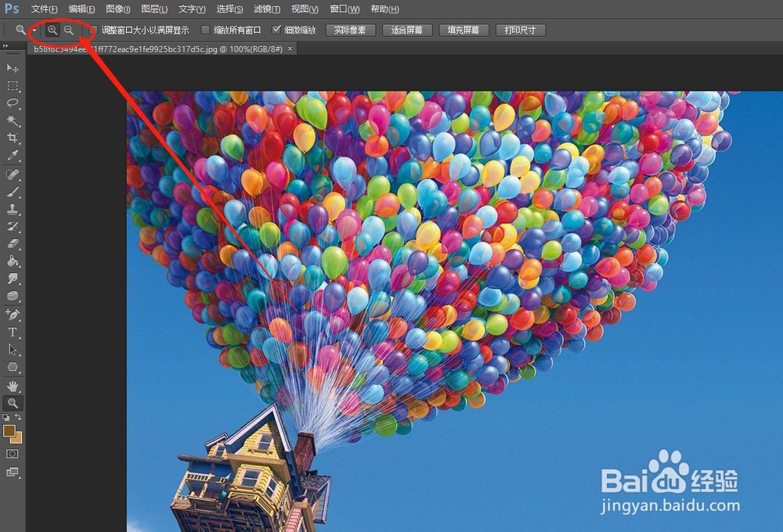Swap foreground and background colors
This screenshot has width=783, height=532.
(x=18, y=417)
